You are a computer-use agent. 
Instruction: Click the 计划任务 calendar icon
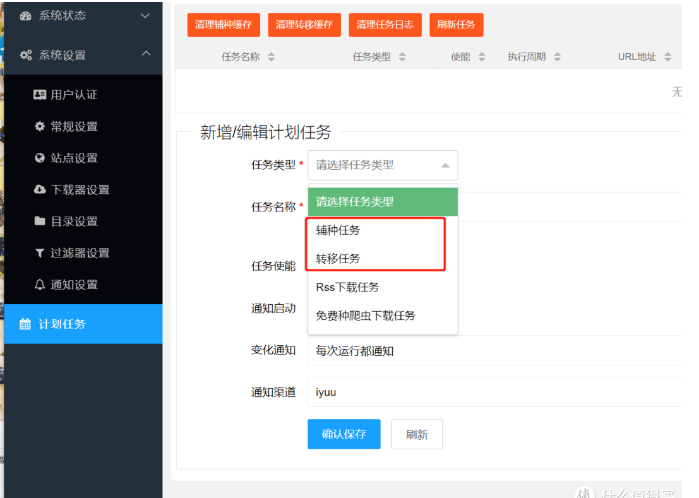coord(25,324)
